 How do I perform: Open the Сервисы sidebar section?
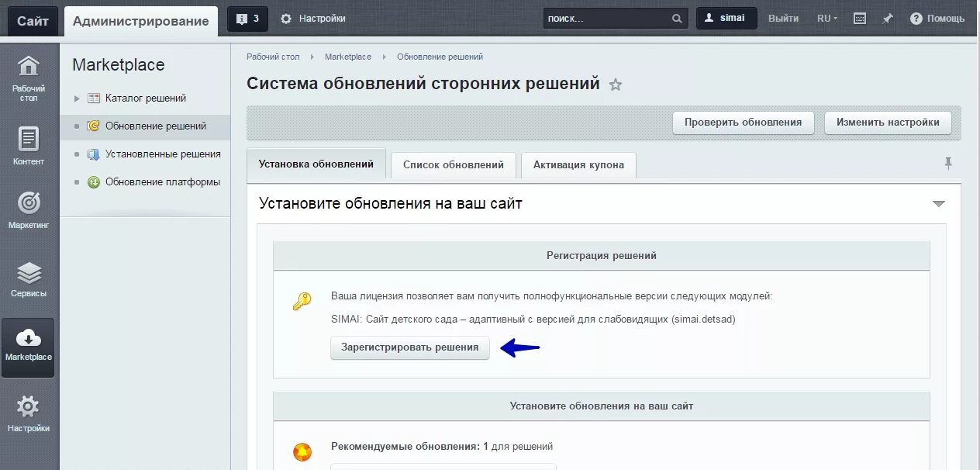29,279
